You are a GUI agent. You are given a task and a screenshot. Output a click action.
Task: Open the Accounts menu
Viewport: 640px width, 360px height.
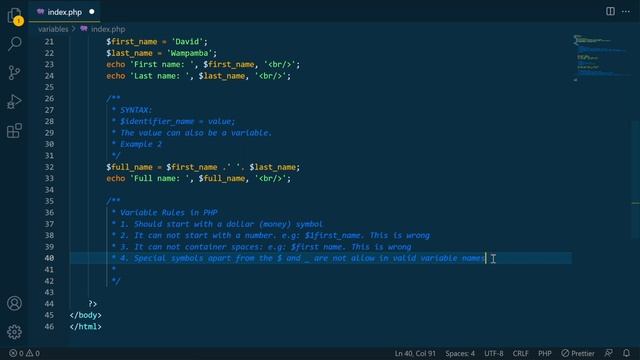pyautogui.click(x=14, y=303)
